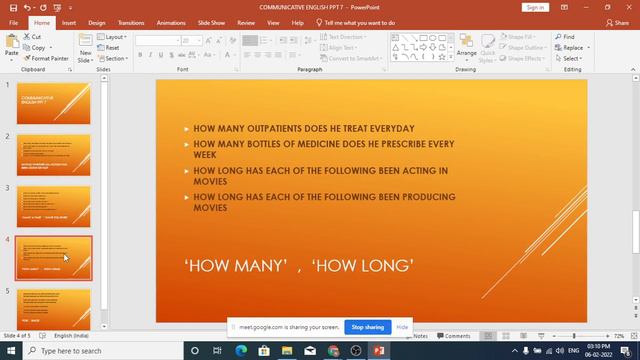This screenshot has height=360, width=640.
Task: Toggle Underline formatting
Action: [x=161, y=55]
